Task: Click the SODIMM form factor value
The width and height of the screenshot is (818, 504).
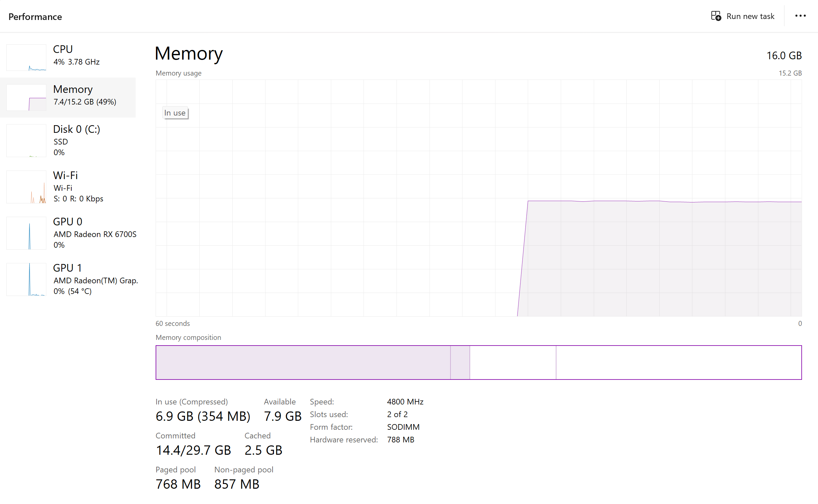Action: pos(403,427)
